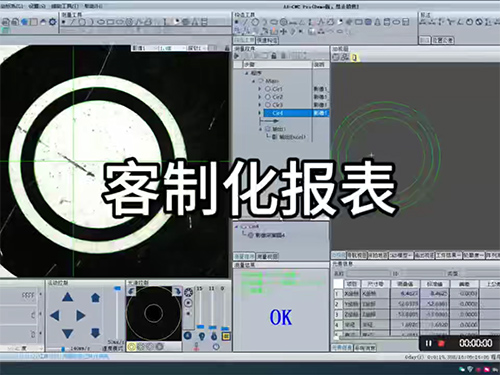
Task: Select the circle measurement tool in left toolbar
Action: click(82, 22)
